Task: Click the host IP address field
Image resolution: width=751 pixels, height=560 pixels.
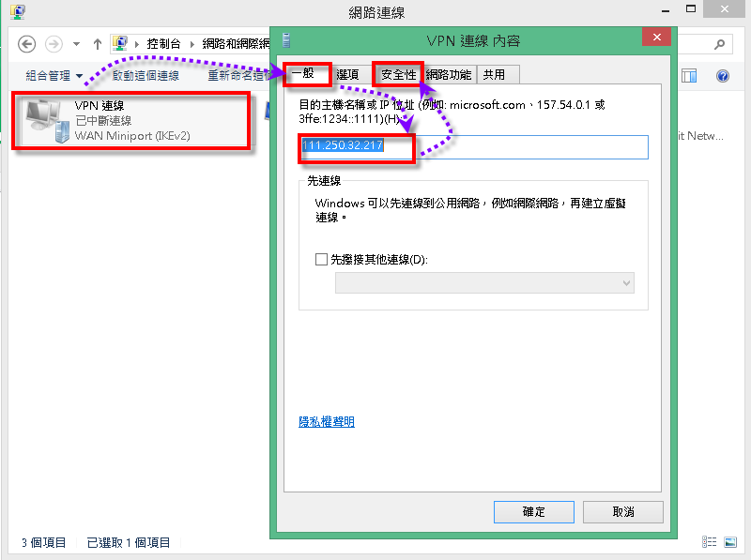Action: [474, 147]
